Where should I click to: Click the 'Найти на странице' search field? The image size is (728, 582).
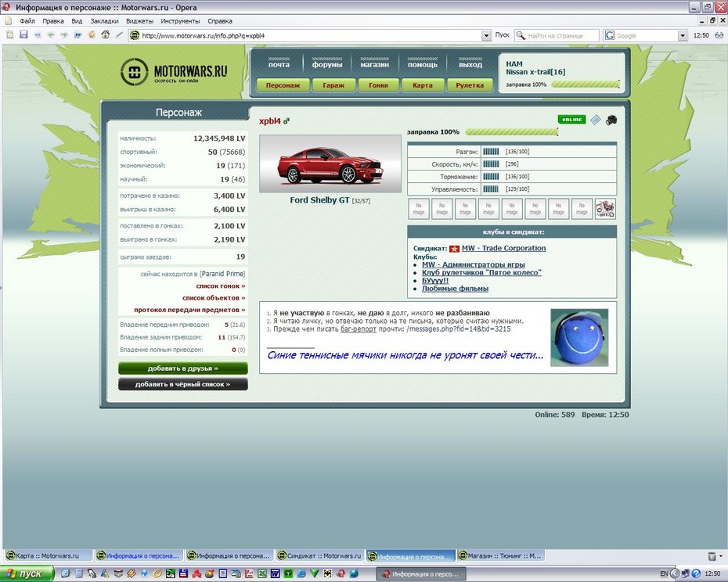(x=557, y=35)
